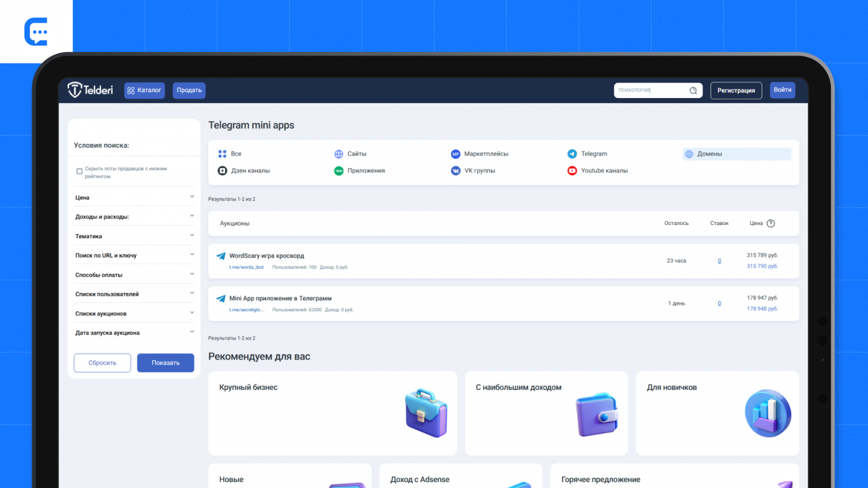Expand Способы оплаты filter
This screenshot has height=488, width=868.
point(134,274)
